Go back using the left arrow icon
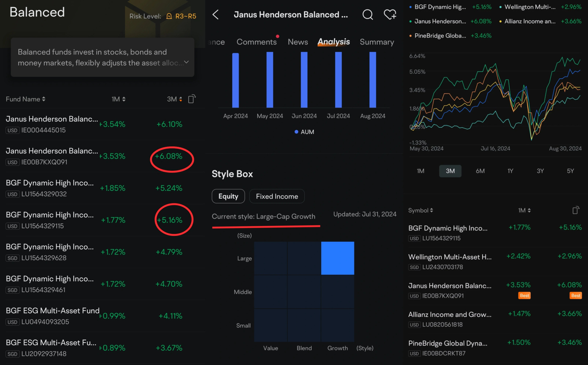 (216, 15)
